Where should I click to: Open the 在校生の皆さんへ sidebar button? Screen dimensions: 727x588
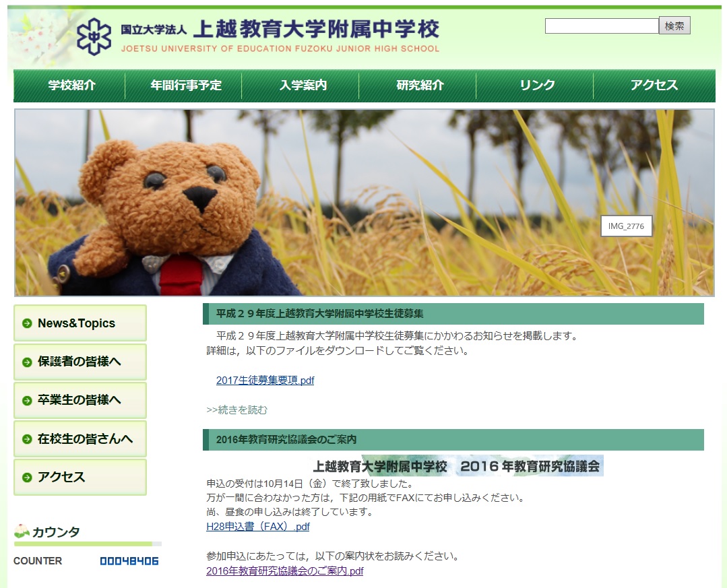coord(80,438)
